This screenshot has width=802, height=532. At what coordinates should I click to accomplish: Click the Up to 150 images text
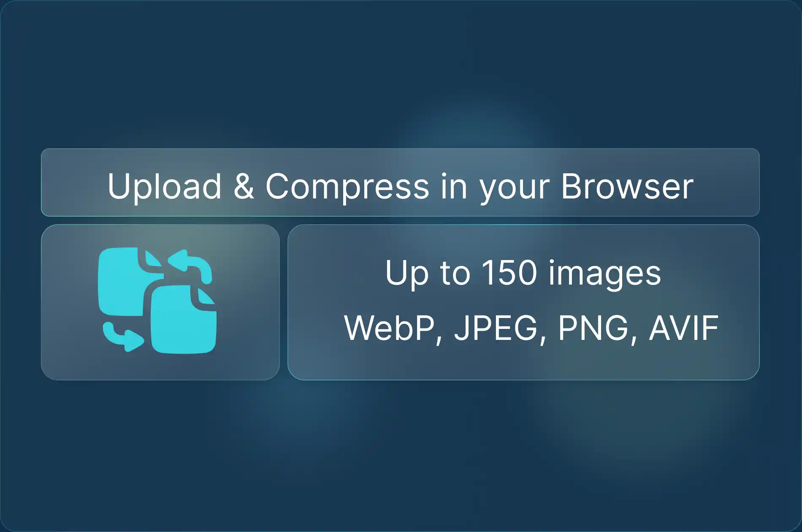(523, 273)
